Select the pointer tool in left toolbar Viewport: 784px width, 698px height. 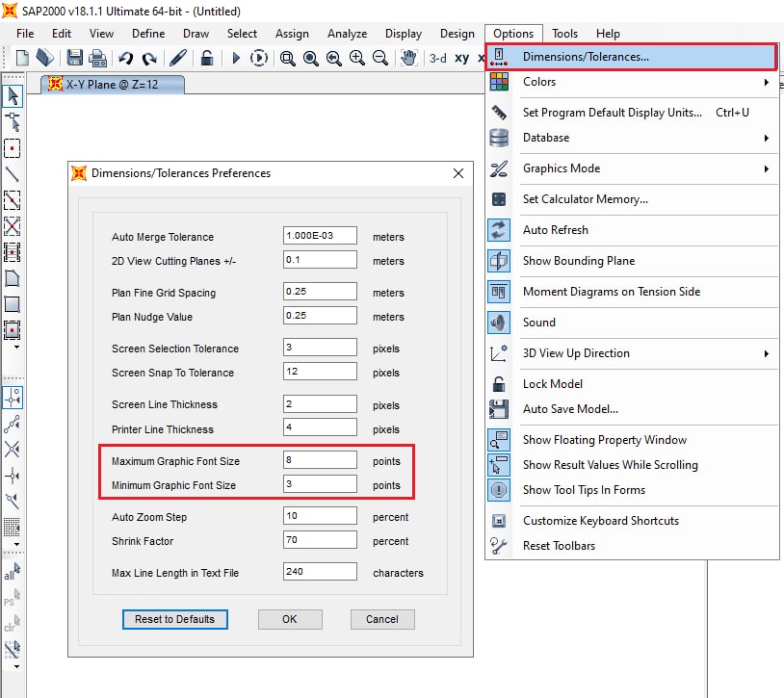(13, 96)
